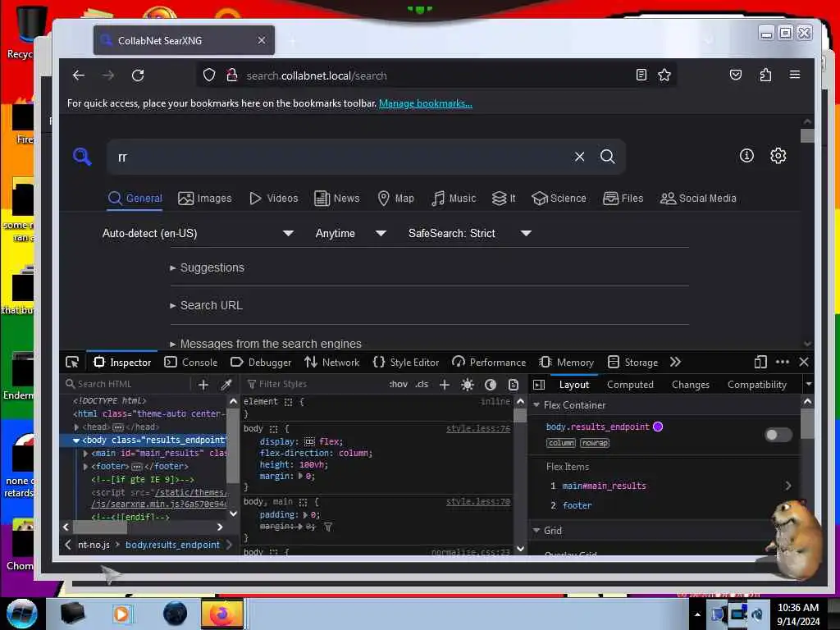Select the News search category

337,199
